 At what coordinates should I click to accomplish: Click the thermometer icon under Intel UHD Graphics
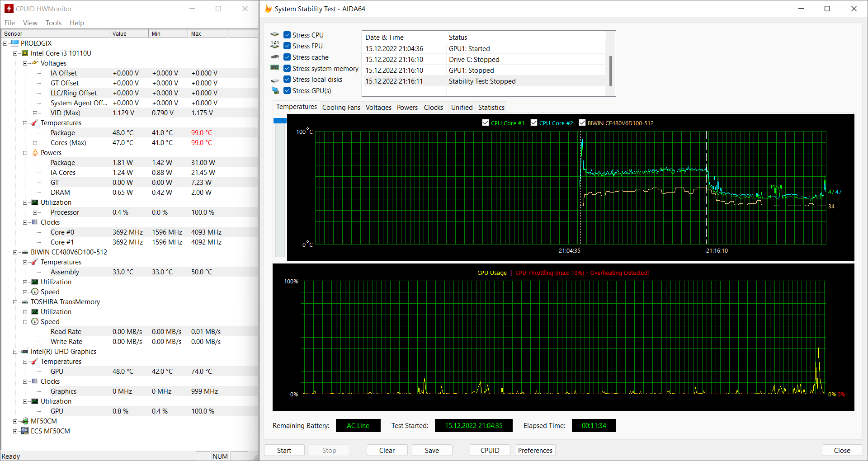tap(35, 361)
